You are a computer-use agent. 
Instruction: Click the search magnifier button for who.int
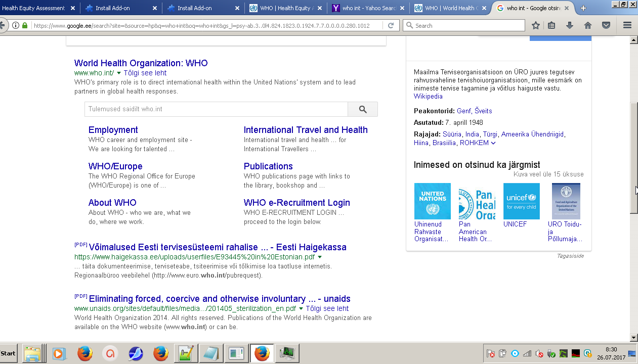click(x=363, y=109)
